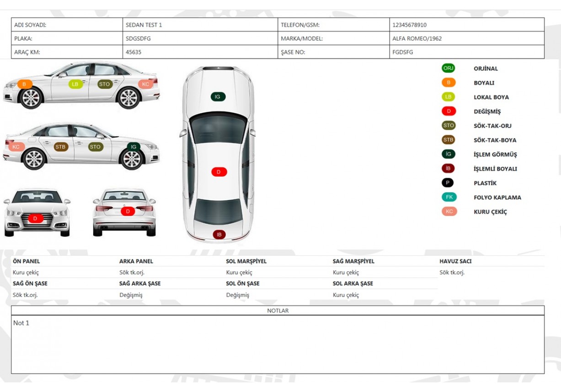Click the red D badge on the car roof

[x=219, y=172]
